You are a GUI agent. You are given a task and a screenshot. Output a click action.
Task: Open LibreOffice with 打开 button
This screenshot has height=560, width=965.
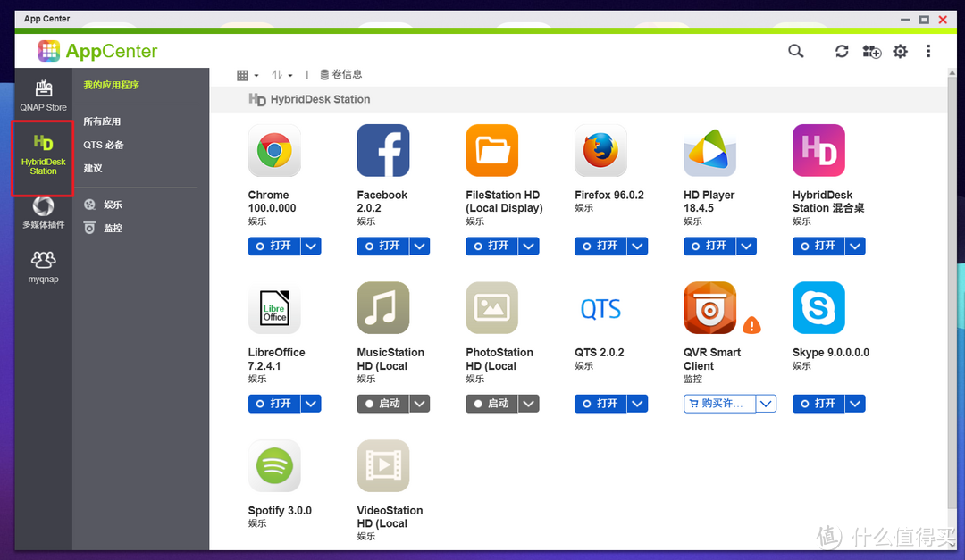273,404
